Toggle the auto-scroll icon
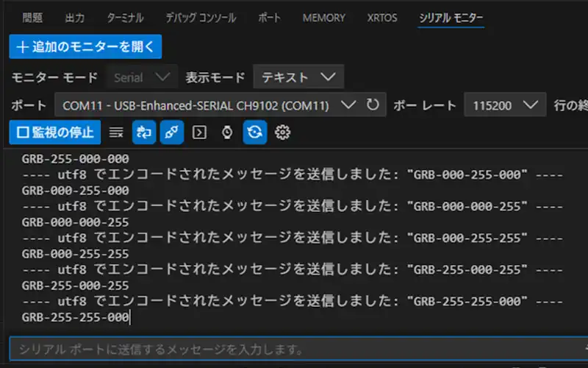 (144, 132)
